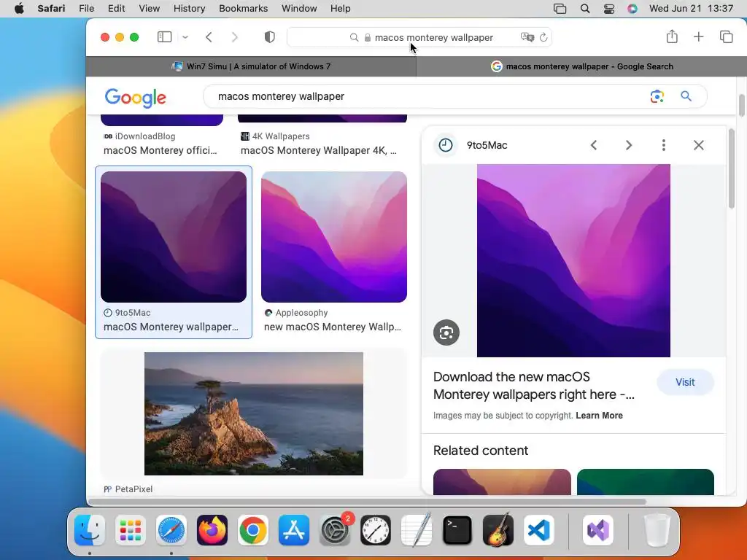Image resolution: width=747 pixels, height=560 pixels.
Task: Open the privacy report shield icon
Action: [270, 37]
